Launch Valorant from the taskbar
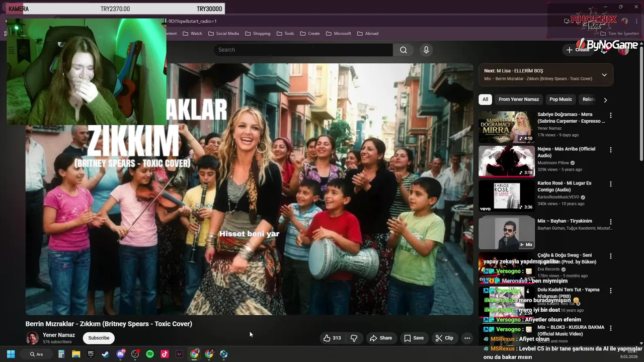The width and height of the screenshot is (644, 362). tap(179, 354)
